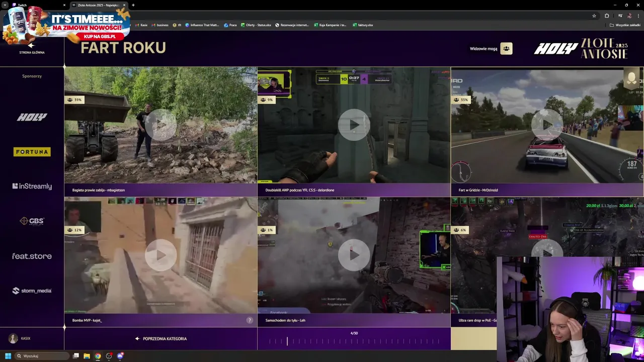Click the 6% vote badge
The image size is (644, 362).
pyautogui.click(x=460, y=230)
